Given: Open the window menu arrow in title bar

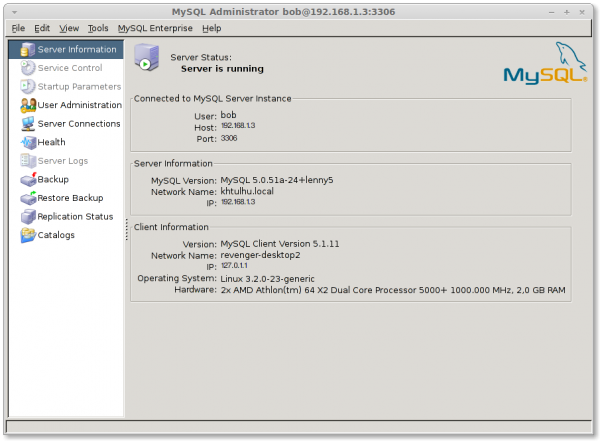Looking at the screenshot, I should [15, 12].
